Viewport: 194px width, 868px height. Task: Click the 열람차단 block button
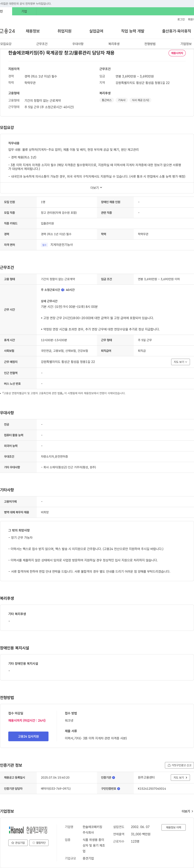tap(39, 843)
